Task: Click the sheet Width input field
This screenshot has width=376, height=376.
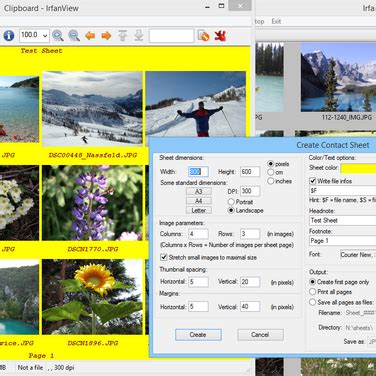Action: tap(198, 172)
